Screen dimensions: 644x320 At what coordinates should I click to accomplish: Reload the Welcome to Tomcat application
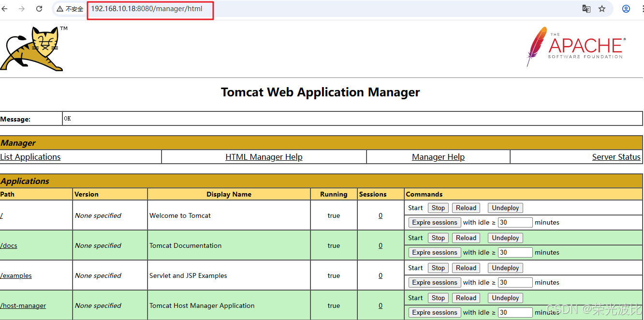[x=466, y=208]
